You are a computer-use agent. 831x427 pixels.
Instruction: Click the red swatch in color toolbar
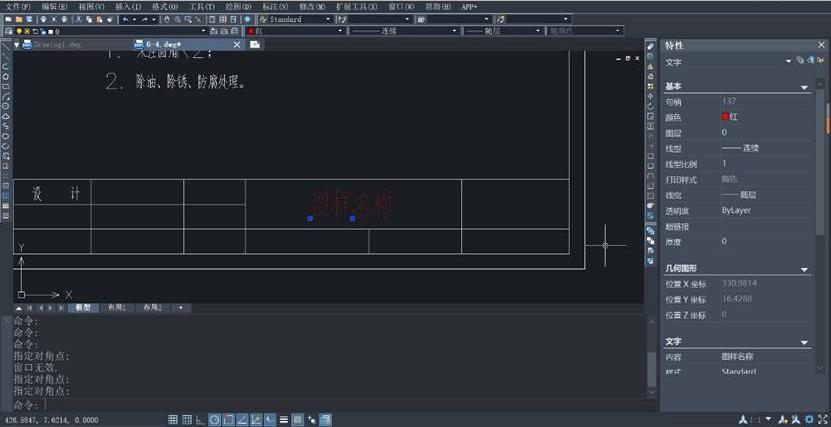251,31
